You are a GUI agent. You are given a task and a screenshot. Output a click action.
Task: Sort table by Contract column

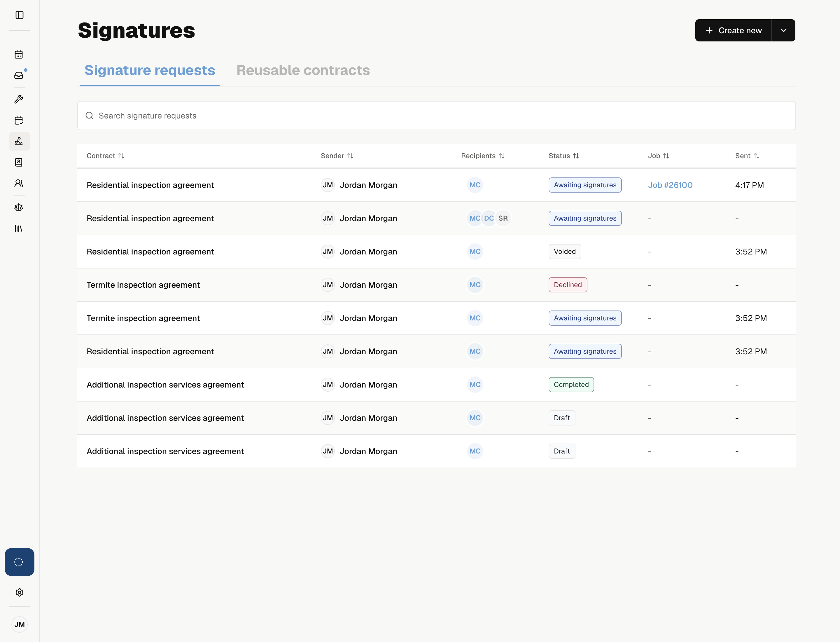click(x=105, y=156)
